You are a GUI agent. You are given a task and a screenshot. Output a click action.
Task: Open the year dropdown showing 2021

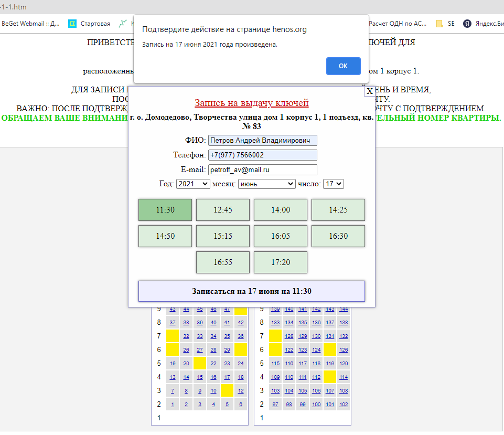[x=193, y=184]
